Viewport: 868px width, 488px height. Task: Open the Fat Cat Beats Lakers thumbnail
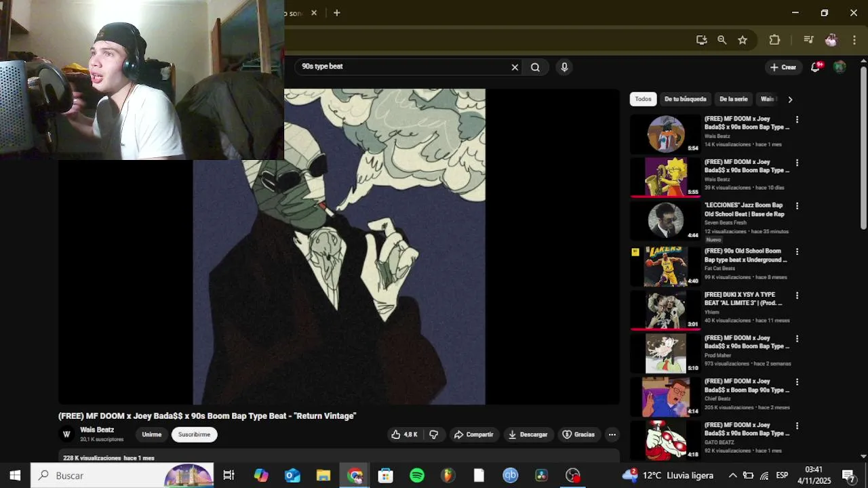point(666,266)
